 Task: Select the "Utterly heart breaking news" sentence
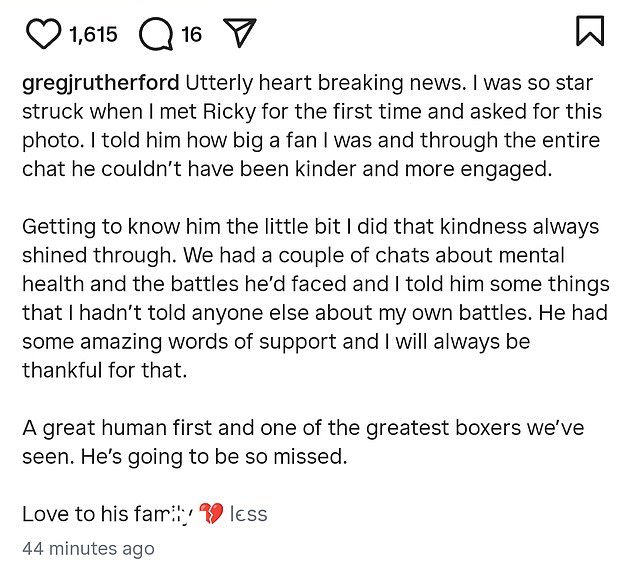pyautogui.click(x=324, y=83)
